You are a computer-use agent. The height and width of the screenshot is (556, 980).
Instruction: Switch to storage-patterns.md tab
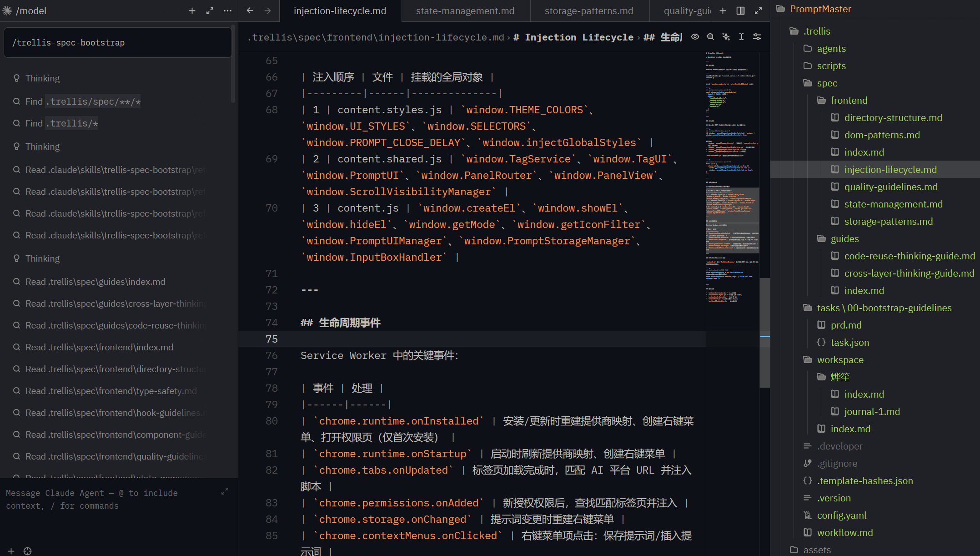click(589, 10)
